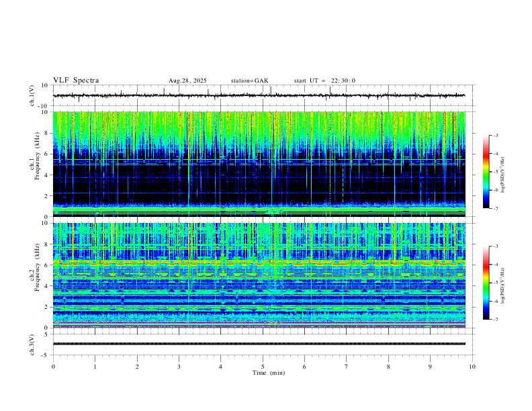Click the "ch.1(V)" waveform axis label
Viewport: 532px width, 411px height.
coord(32,95)
